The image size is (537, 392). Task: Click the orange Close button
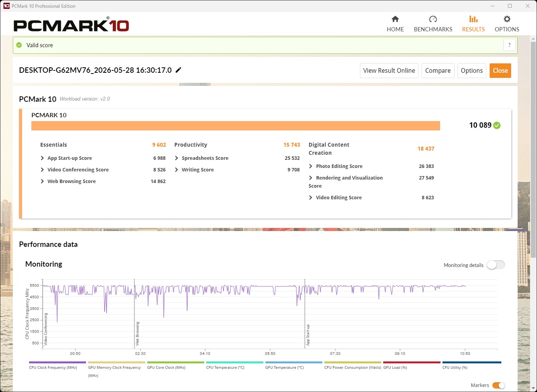[500, 70]
